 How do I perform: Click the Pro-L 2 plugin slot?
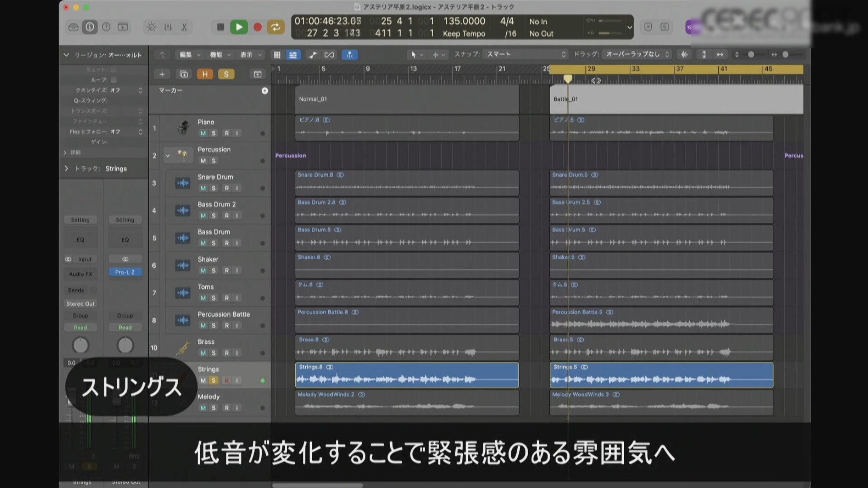[x=125, y=272]
